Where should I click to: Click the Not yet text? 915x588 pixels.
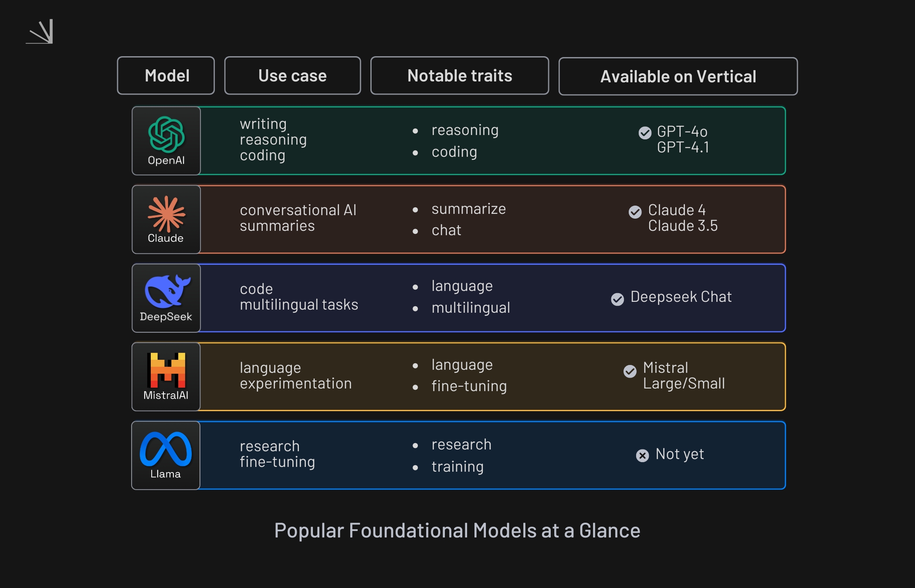pos(680,454)
